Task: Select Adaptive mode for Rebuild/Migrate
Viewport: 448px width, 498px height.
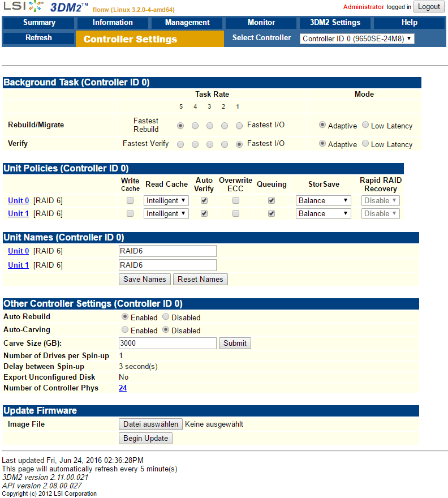Action: pos(322,125)
